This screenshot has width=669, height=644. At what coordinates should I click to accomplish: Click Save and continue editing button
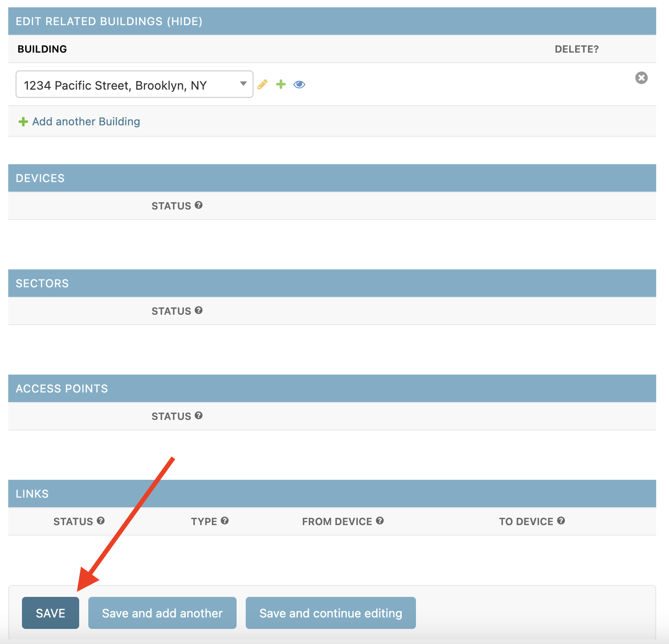tap(331, 613)
